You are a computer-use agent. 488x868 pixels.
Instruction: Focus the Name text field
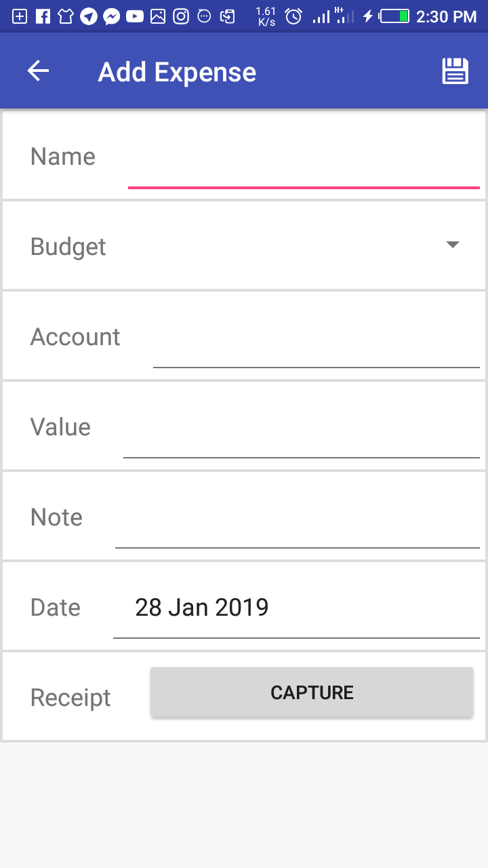click(x=304, y=163)
